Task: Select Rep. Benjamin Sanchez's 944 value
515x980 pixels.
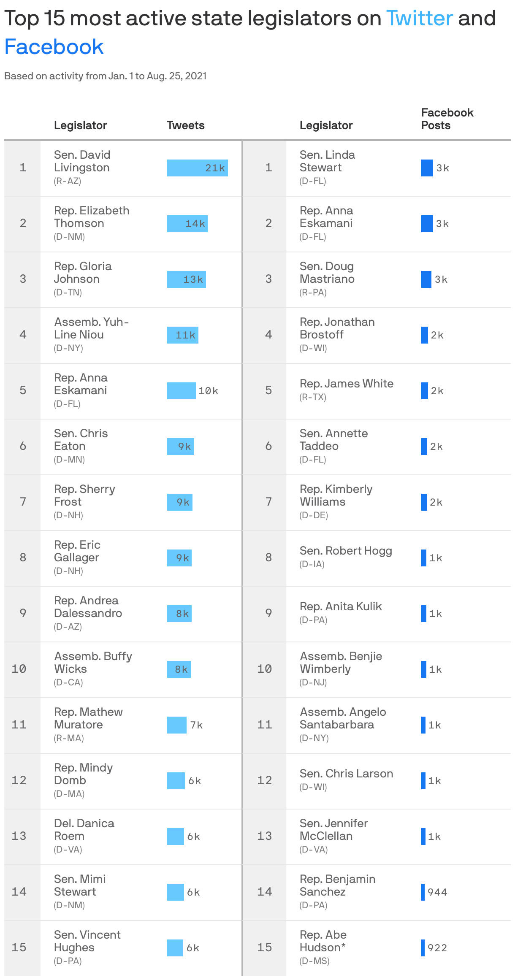Action: coord(437,892)
